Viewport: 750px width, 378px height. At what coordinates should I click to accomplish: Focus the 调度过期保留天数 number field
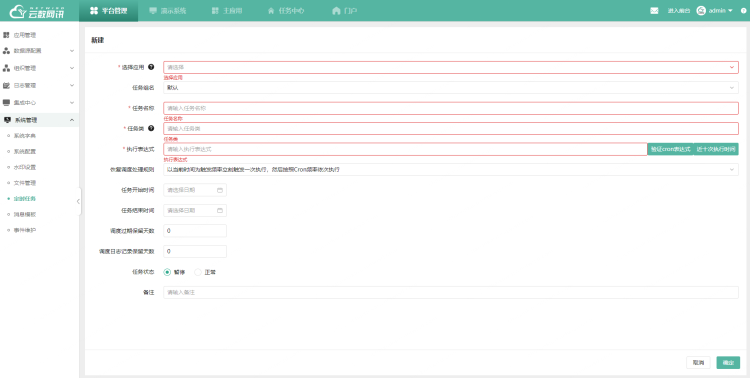(195, 231)
